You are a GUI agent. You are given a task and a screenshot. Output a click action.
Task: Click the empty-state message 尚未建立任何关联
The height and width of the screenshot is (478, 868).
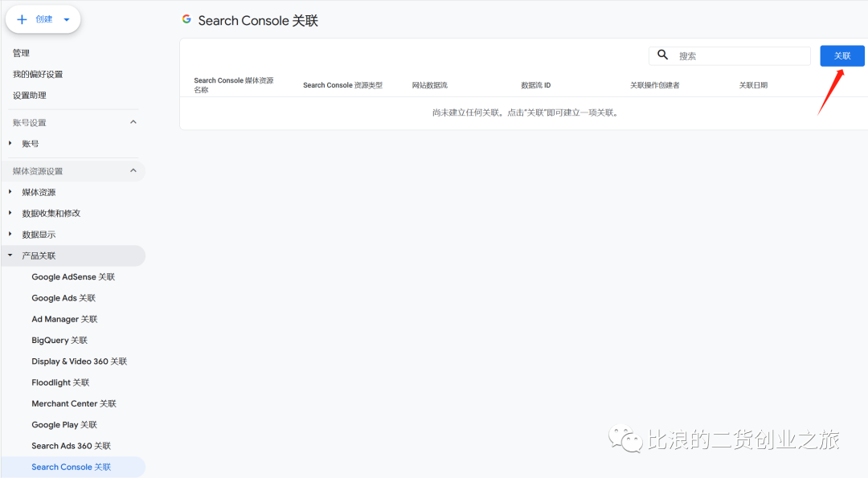point(525,112)
